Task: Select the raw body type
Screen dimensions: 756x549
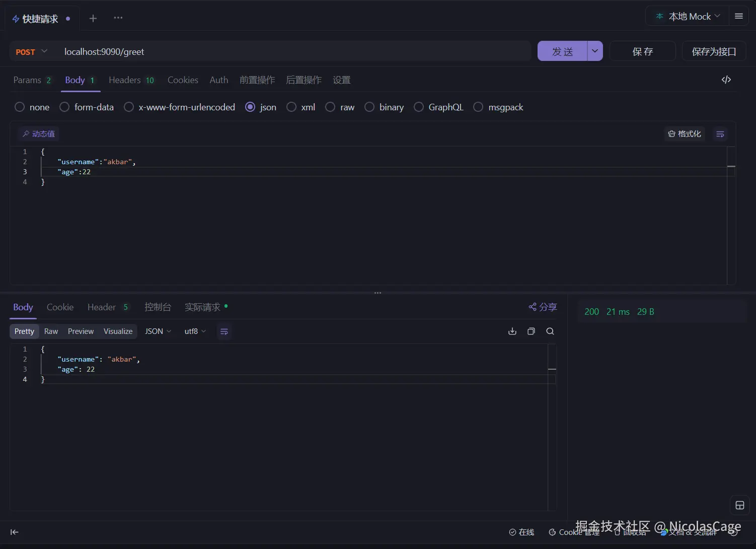Action: [x=340, y=107]
